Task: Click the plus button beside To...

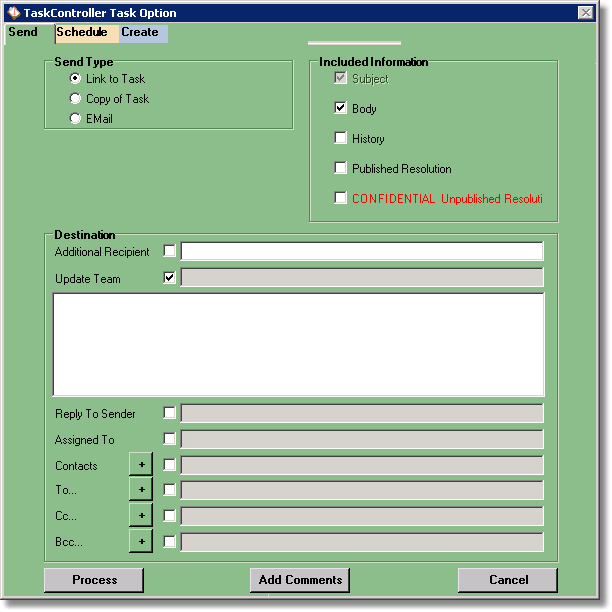Action: point(141,490)
